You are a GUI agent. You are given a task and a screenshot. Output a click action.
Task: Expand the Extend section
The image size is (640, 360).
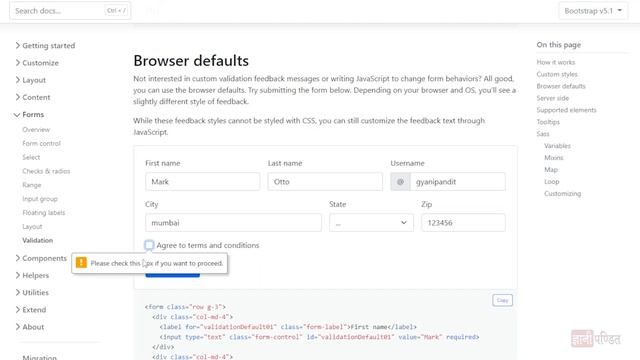point(30,310)
